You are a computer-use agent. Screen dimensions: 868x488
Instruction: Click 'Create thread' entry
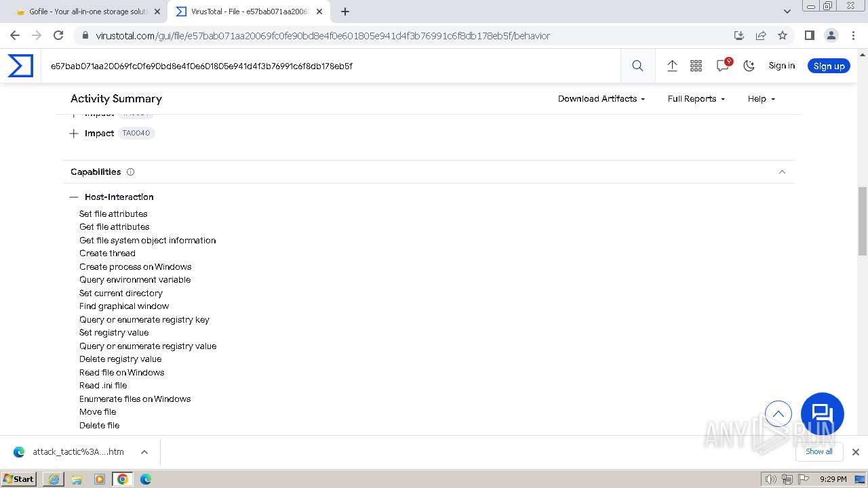(x=107, y=253)
